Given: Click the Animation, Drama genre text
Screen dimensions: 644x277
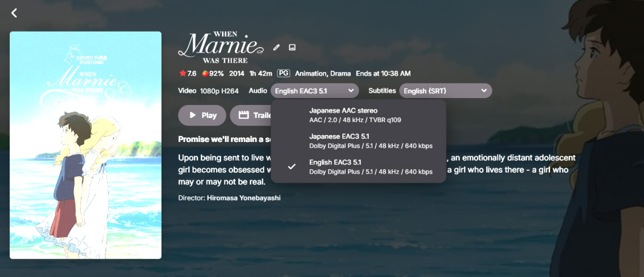Looking at the screenshot, I should tap(323, 73).
